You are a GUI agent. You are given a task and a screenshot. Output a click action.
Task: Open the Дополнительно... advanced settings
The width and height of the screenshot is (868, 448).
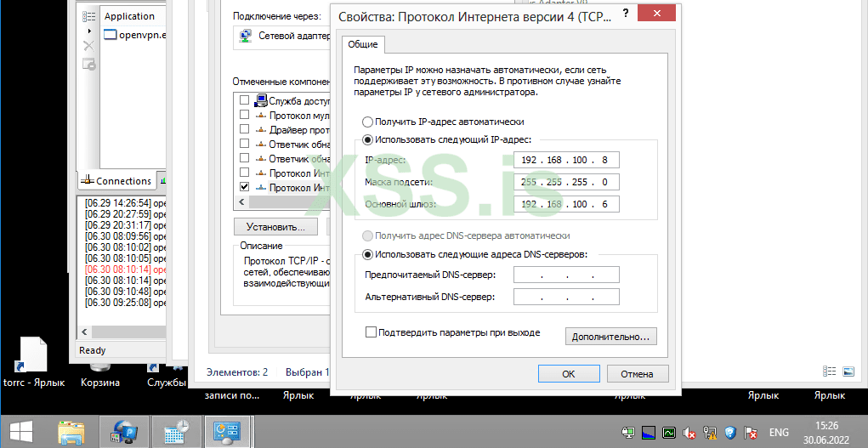610,336
